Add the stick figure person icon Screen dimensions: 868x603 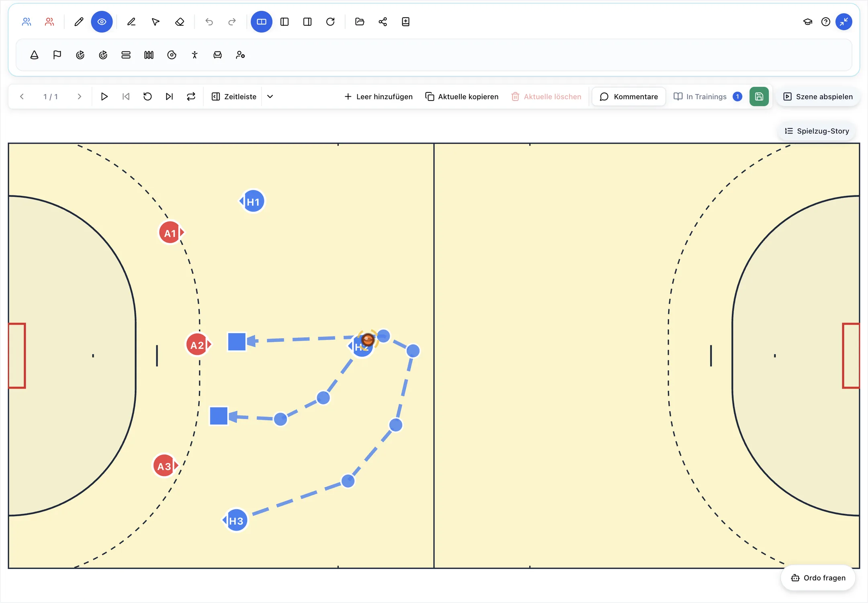click(195, 55)
